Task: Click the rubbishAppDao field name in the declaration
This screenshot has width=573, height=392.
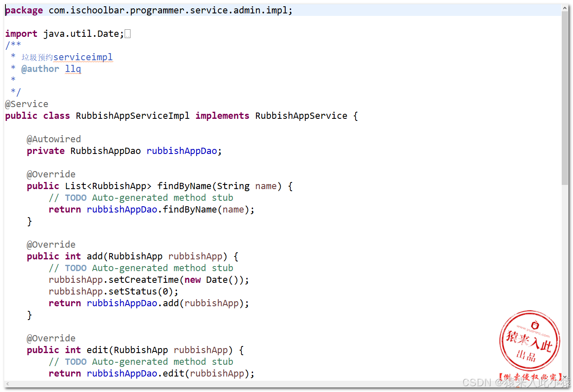Action: pos(182,151)
